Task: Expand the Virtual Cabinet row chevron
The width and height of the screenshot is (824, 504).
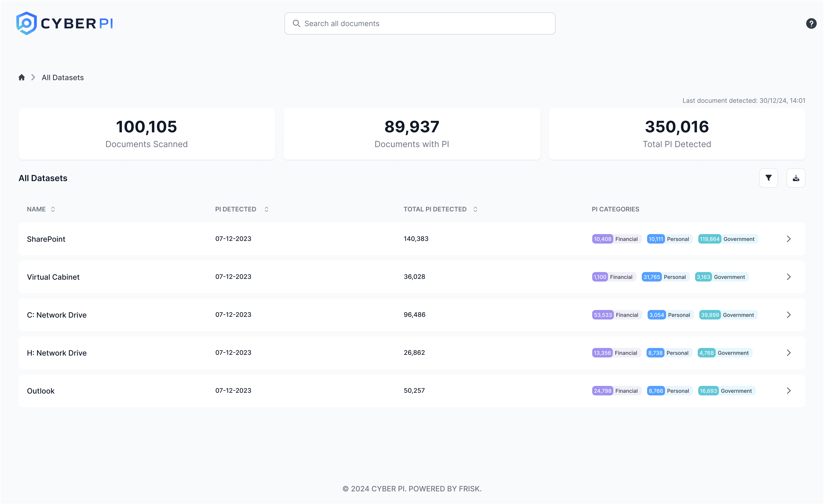Action: coord(789,277)
